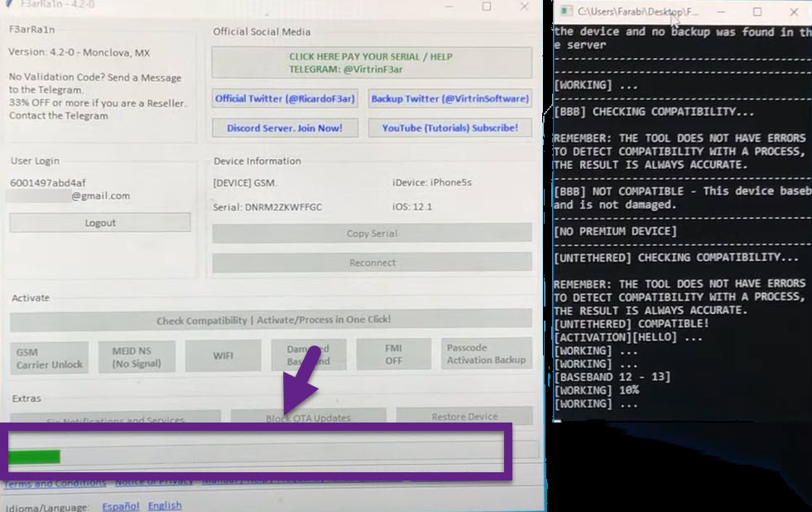Image resolution: width=812 pixels, height=512 pixels.
Task: Click the [DEVICE] GSM text
Action: [245, 183]
